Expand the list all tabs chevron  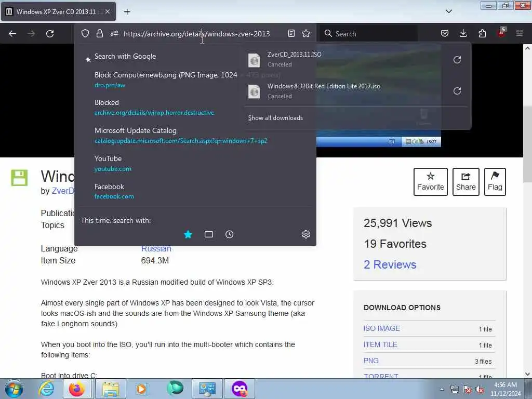[x=448, y=11]
